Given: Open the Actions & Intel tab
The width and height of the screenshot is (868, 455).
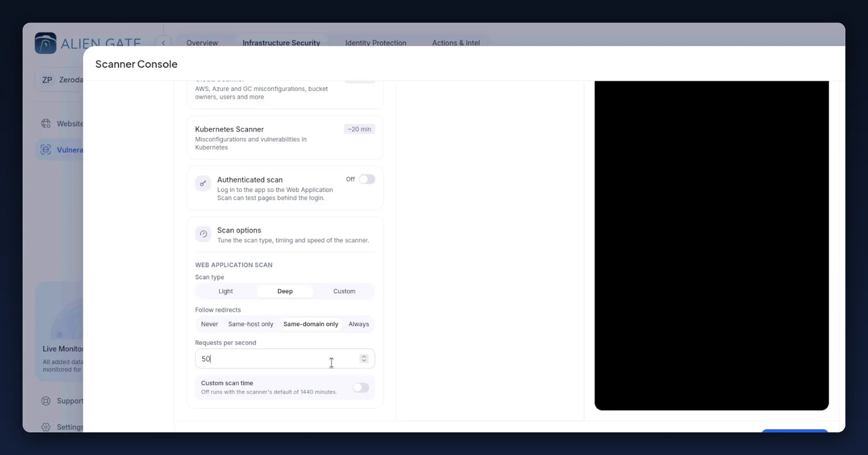Looking at the screenshot, I should tap(456, 43).
